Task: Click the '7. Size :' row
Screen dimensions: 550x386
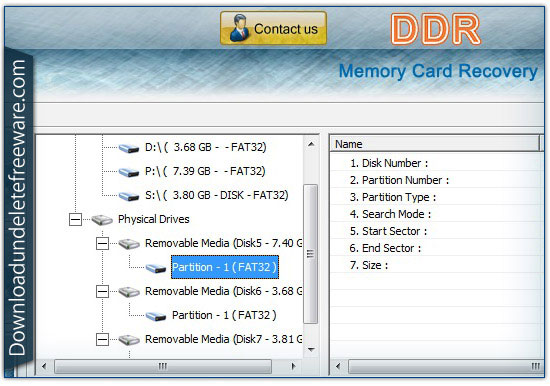Action: point(437,265)
